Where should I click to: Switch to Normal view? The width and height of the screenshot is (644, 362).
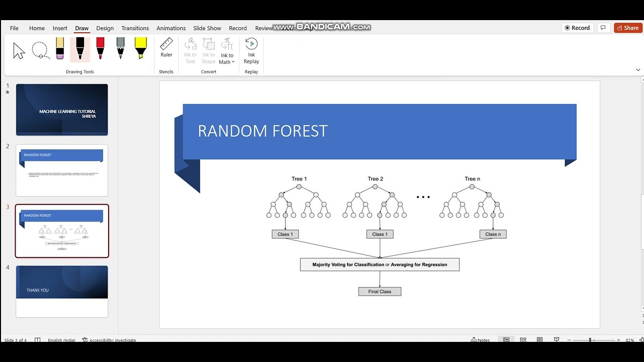click(x=506, y=340)
